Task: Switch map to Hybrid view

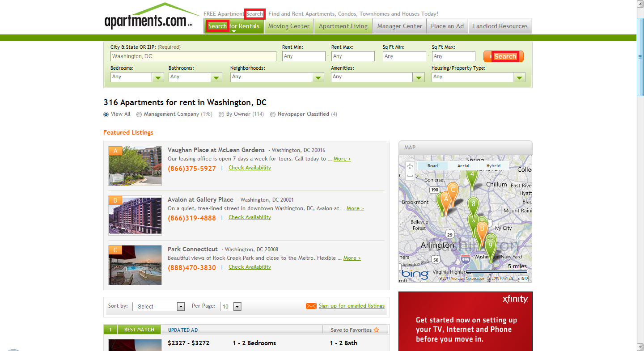Action: [x=493, y=166]
